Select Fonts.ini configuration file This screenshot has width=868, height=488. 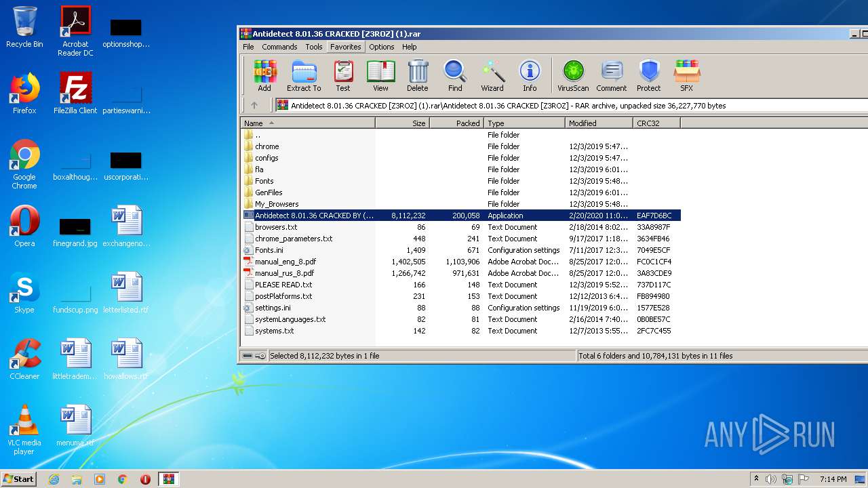461,250
